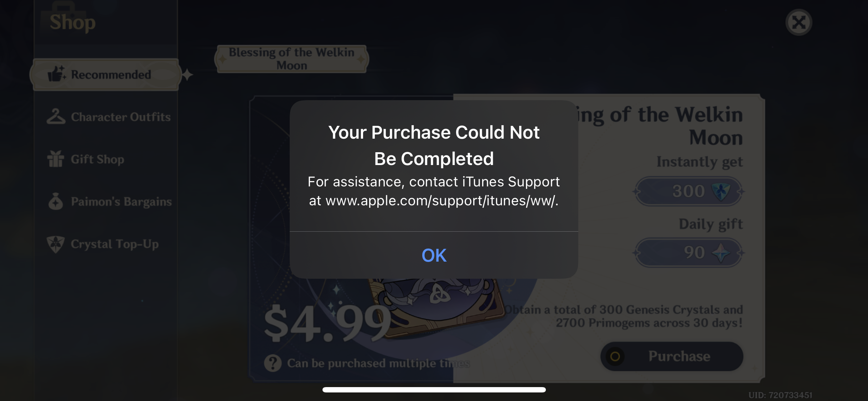Select the Gift Shop menu label
Screen dimensions: 868x401
pos(97,159)
